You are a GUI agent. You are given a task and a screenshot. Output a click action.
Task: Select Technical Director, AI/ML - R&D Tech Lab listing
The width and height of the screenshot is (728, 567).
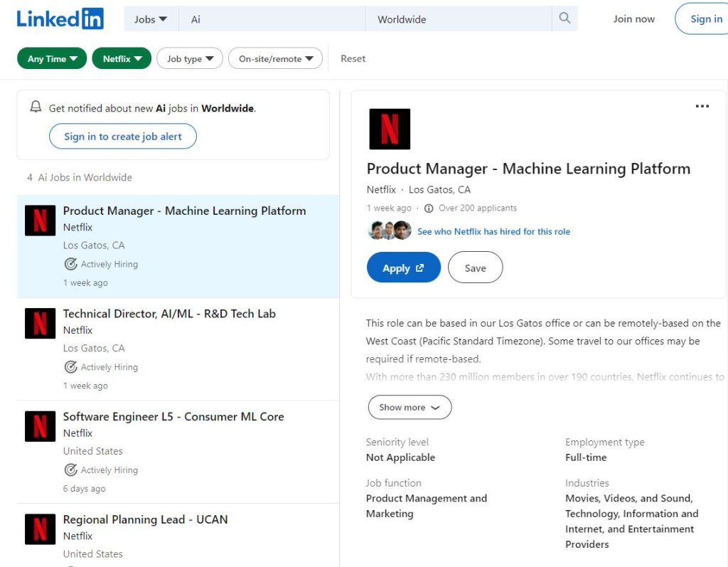pyautogui.click(x=178, y=349)
